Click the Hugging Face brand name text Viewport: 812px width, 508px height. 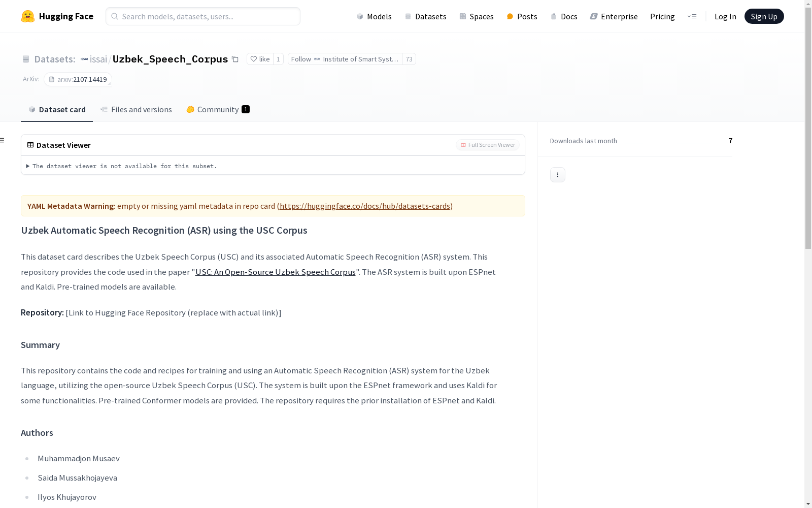pos(66,16)
